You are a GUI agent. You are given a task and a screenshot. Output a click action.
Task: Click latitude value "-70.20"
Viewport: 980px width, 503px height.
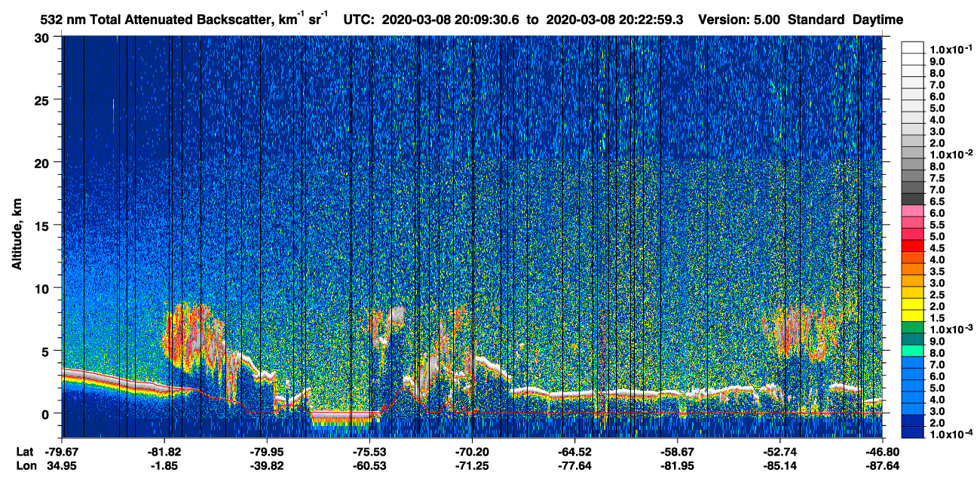point(472,451)
